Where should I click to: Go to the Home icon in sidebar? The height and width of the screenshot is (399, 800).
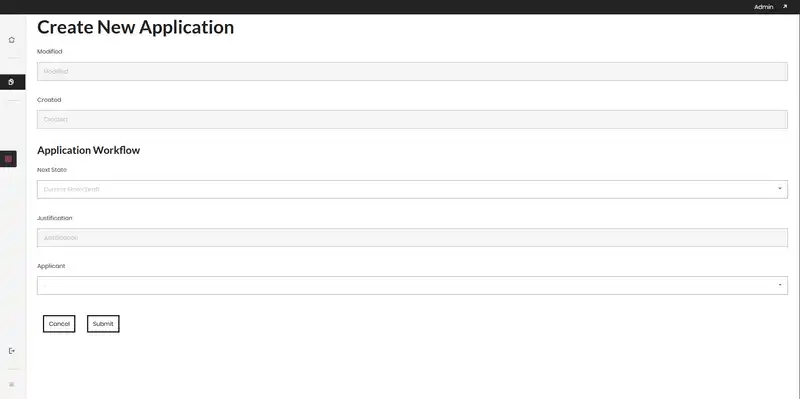coord(12,40)
